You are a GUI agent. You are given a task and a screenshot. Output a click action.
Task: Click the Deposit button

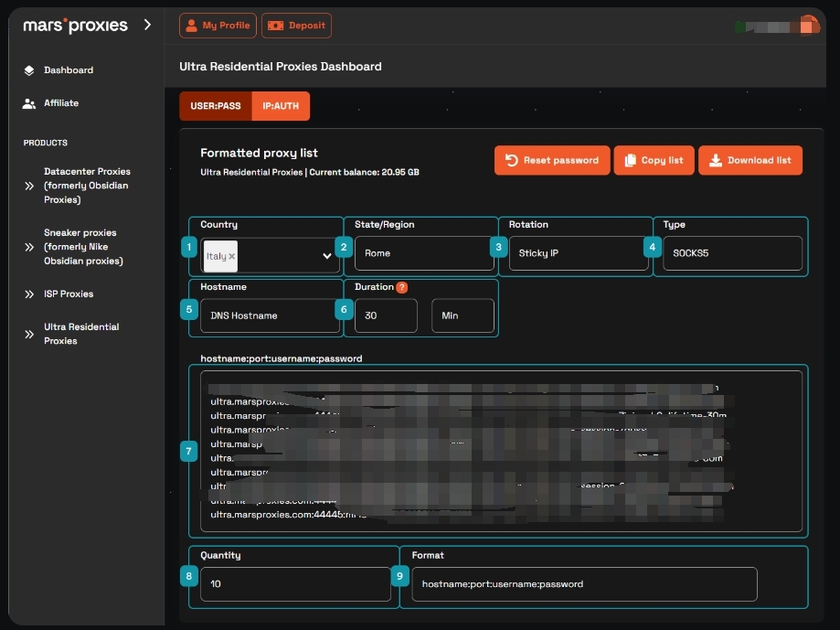pos(296,26)
